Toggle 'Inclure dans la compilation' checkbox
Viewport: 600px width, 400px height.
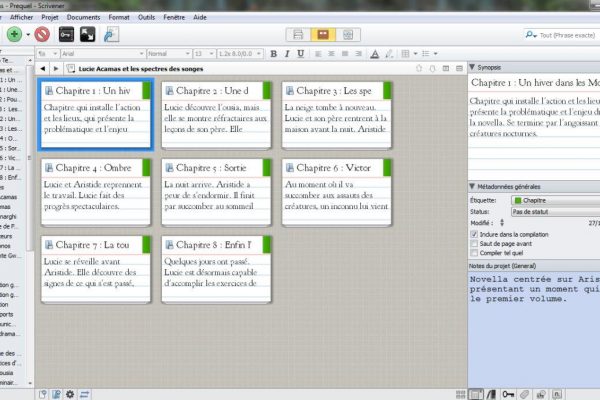click(474, 232)
